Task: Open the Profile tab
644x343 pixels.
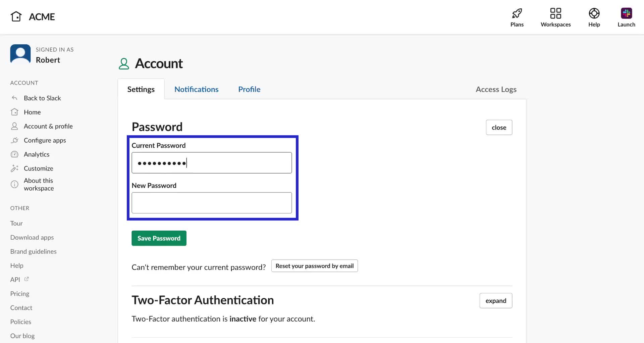Action: 249,89
